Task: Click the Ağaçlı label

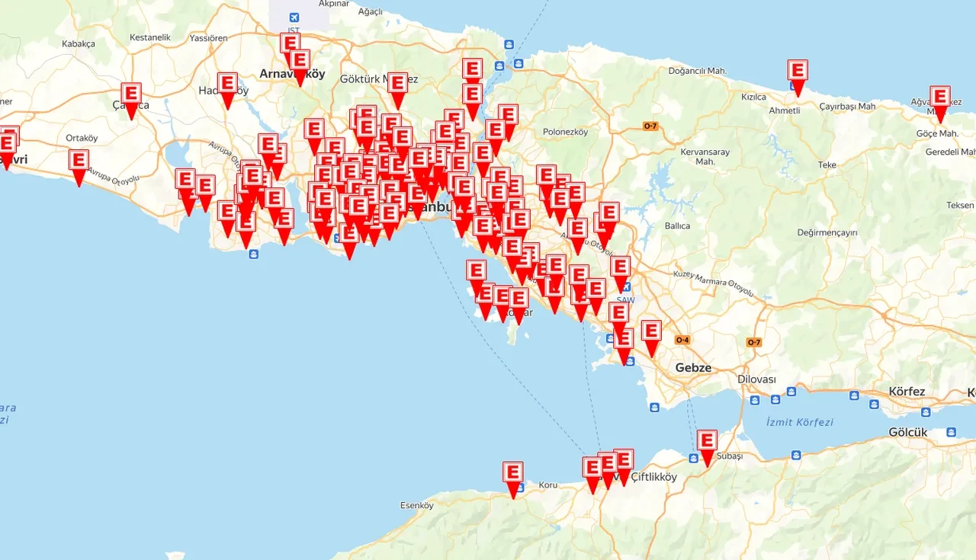Action: [371, 11]
